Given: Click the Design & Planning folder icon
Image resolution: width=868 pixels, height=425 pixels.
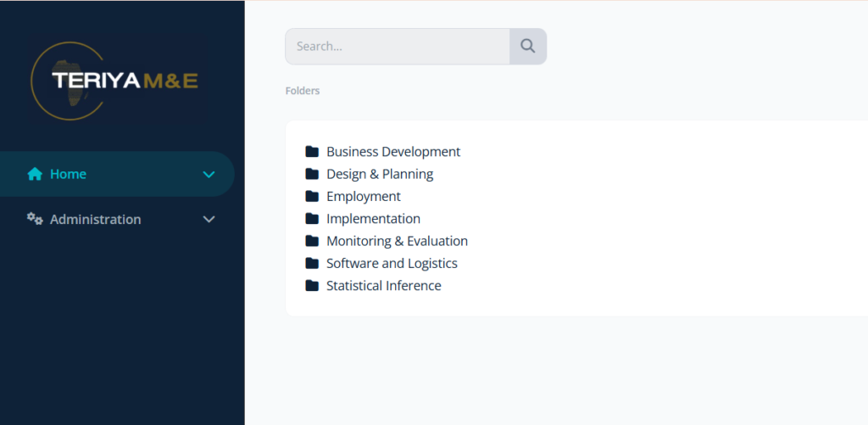Looking at the screenshot, I should click(312, 174).
